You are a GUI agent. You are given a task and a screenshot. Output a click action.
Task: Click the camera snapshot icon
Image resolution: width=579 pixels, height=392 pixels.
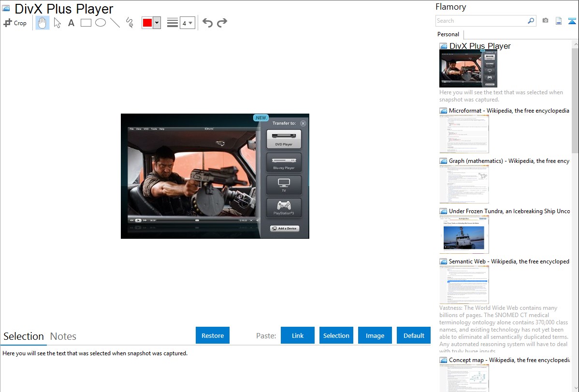click(545, 21)
